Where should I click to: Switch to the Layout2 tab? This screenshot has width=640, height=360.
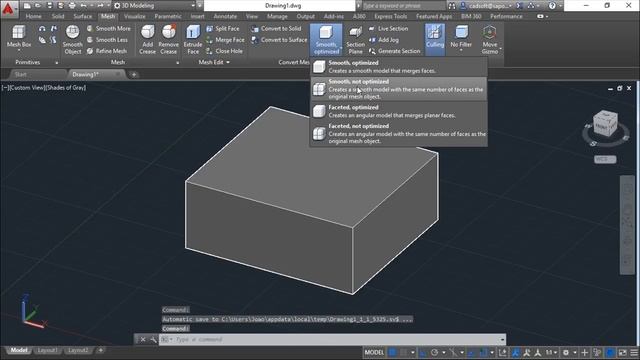point(78,350)
